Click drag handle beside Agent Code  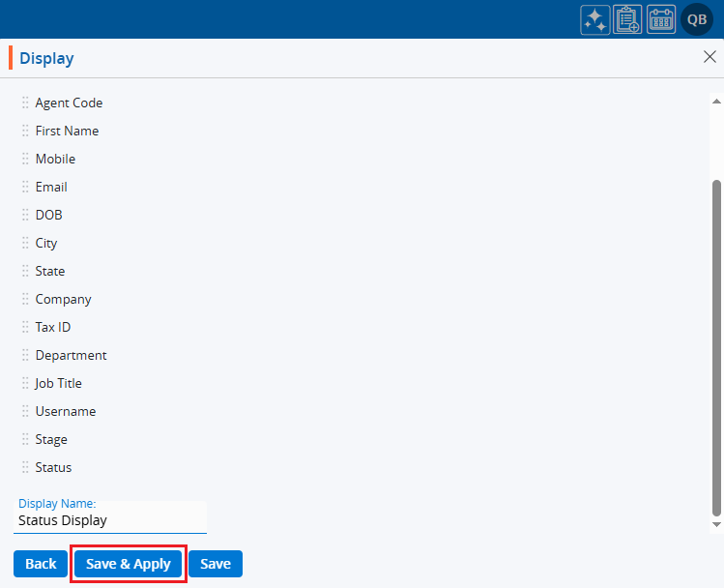point(26,103)
